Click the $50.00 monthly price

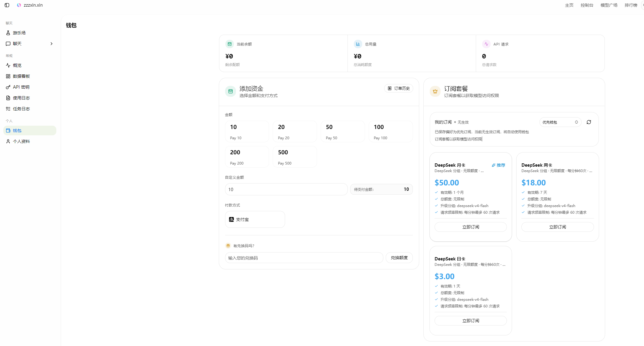pyautogui.click(x=447, y=183)
